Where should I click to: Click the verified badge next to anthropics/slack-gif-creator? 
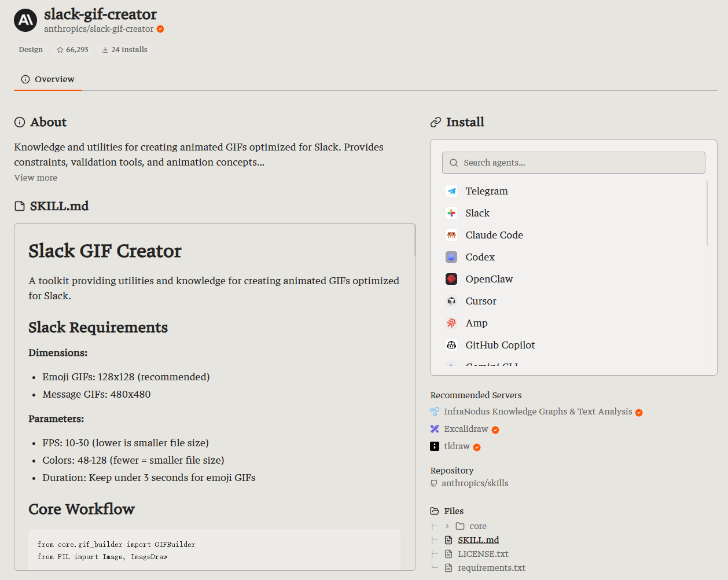point(160,29)
